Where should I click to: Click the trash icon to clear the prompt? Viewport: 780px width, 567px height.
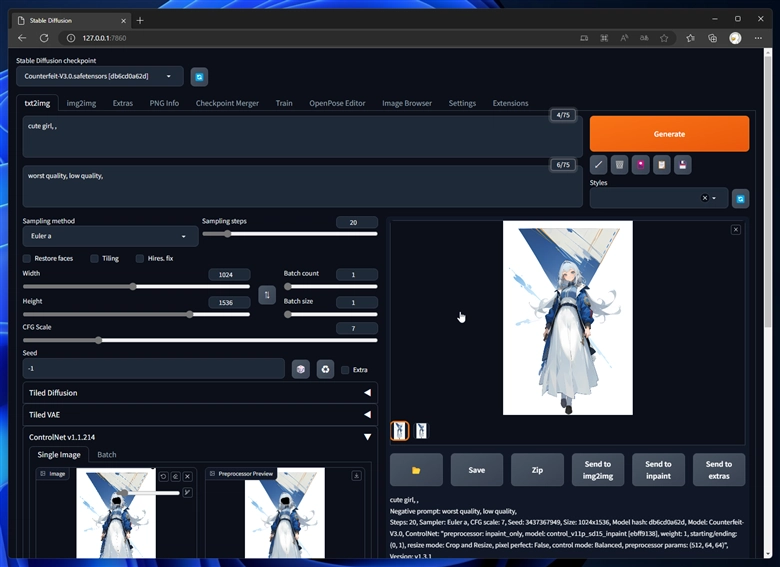(619, 164)
